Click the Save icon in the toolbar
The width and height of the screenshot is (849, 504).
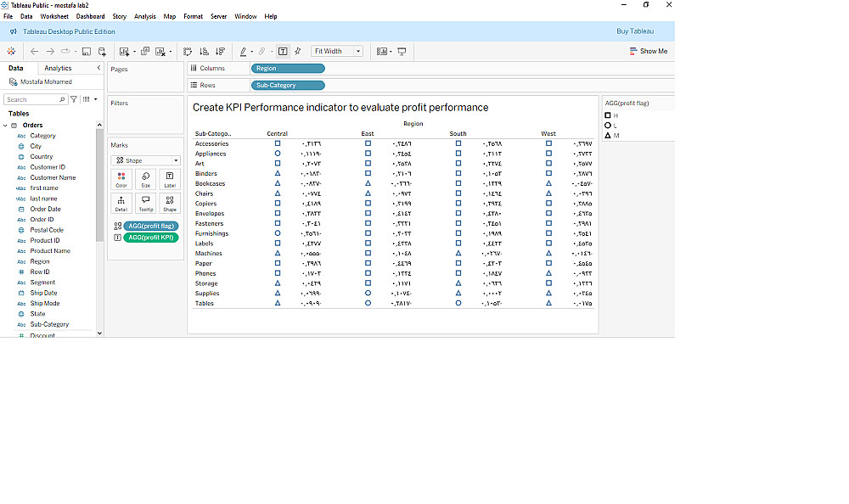coord(87,52)
